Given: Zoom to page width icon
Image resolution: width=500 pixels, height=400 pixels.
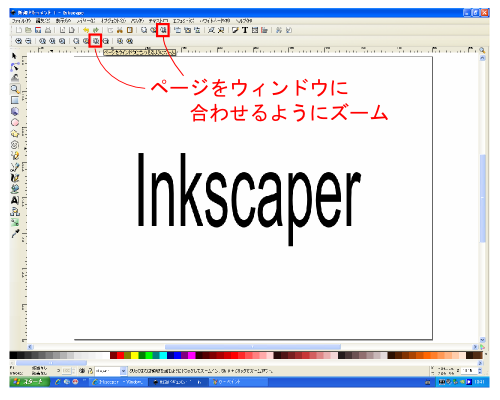Looking at the screenshot, I should tap(105, 41).
